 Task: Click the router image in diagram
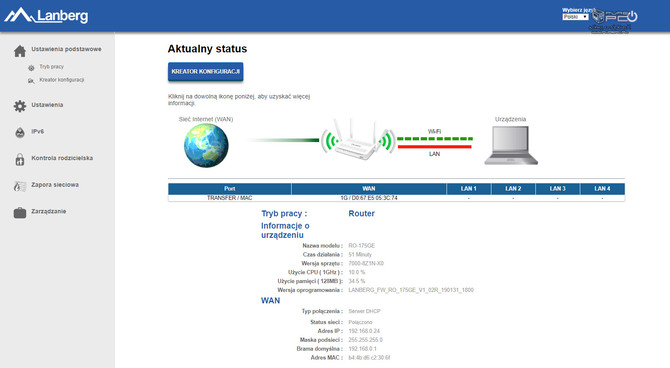click(358, 140)
